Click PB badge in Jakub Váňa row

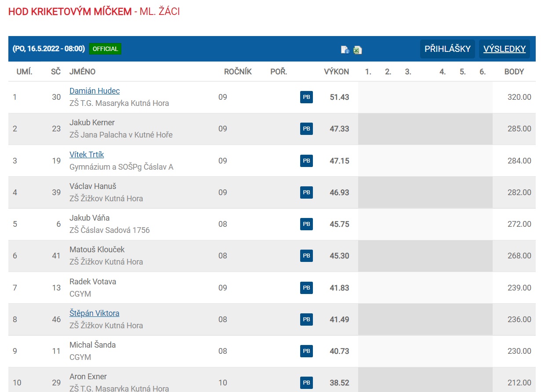tap(306, 224)
